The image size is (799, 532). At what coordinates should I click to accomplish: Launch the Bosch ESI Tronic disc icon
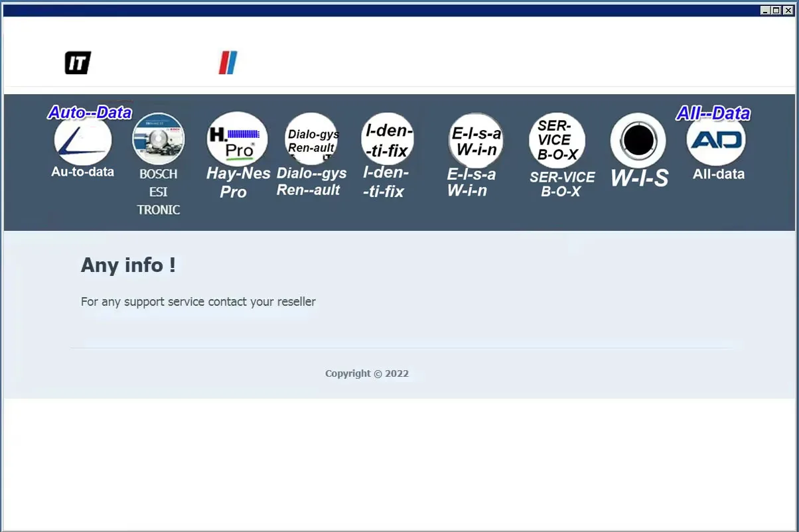(x=158, y=139)
